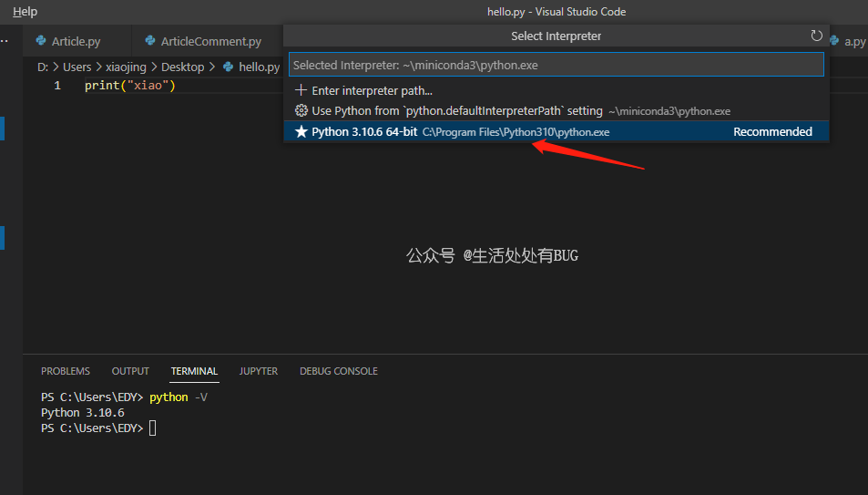The height and width of the screenshot is (495, 868).
Task: Click the terminal prompt cursor area
Action: 153,428
